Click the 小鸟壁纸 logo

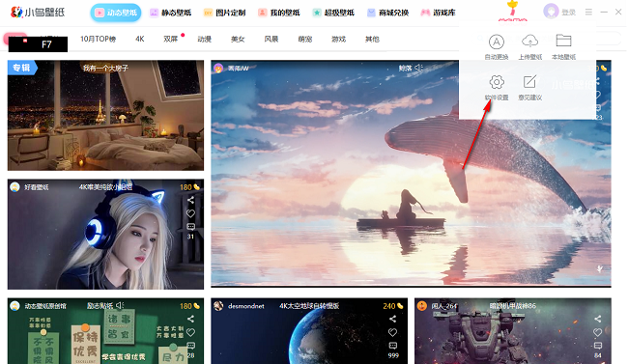coord(38,12)
